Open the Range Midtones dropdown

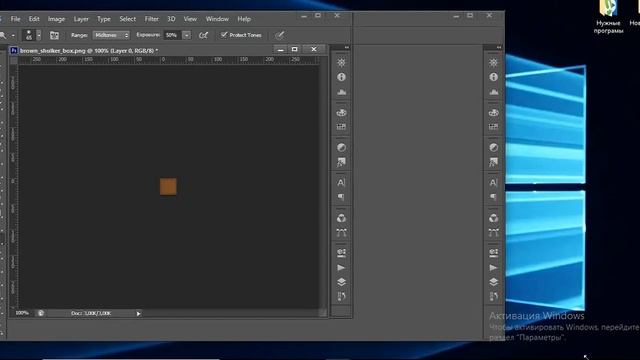point(111,36)
